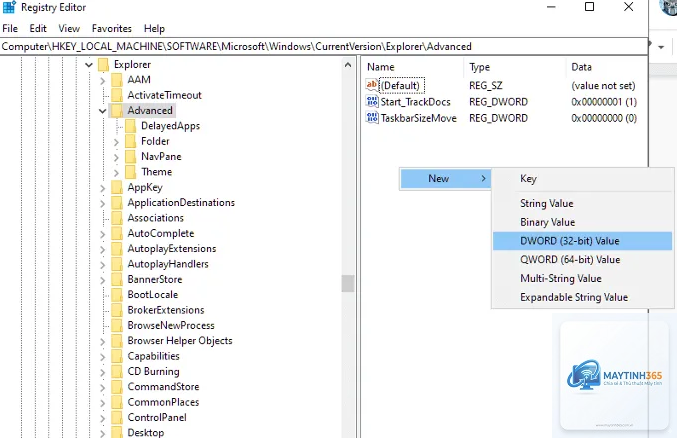Screen dimensions: 677x438
Task: Click the Start_TrackDocs DWORD icon
Action: pos(372,102)
